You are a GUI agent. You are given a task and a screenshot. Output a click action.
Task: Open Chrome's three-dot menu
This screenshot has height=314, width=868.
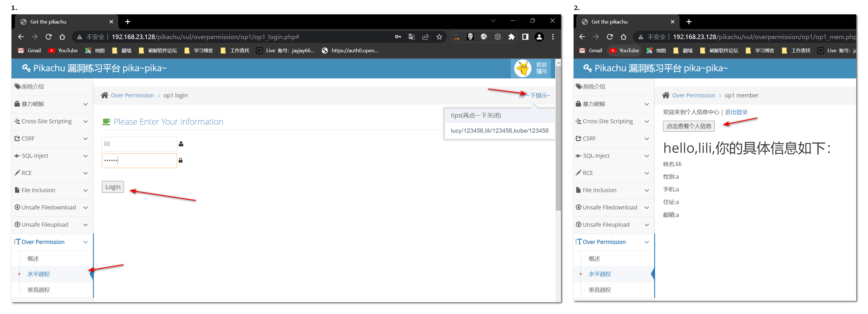pos(553,37)
